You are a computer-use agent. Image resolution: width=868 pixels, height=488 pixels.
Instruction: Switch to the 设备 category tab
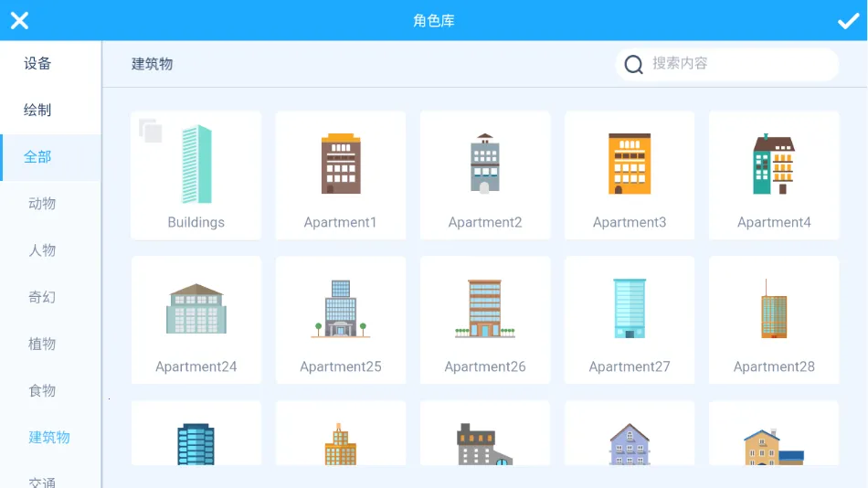pos(38,64)
